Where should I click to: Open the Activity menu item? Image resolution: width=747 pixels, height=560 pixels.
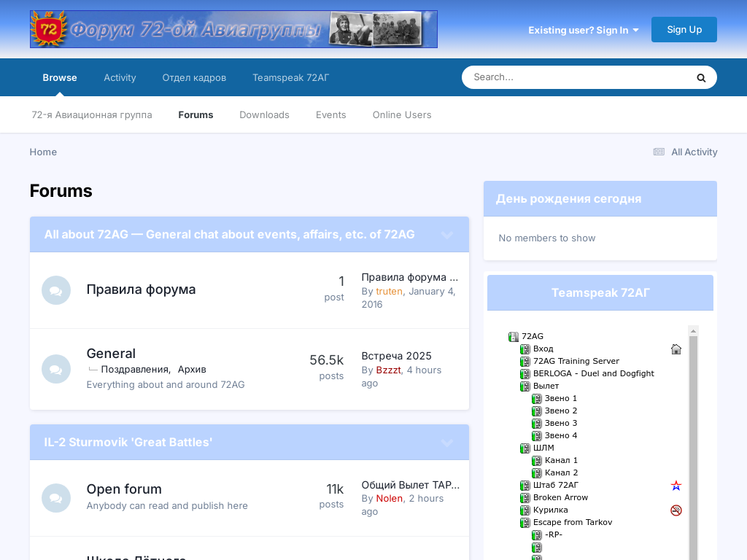120,77
